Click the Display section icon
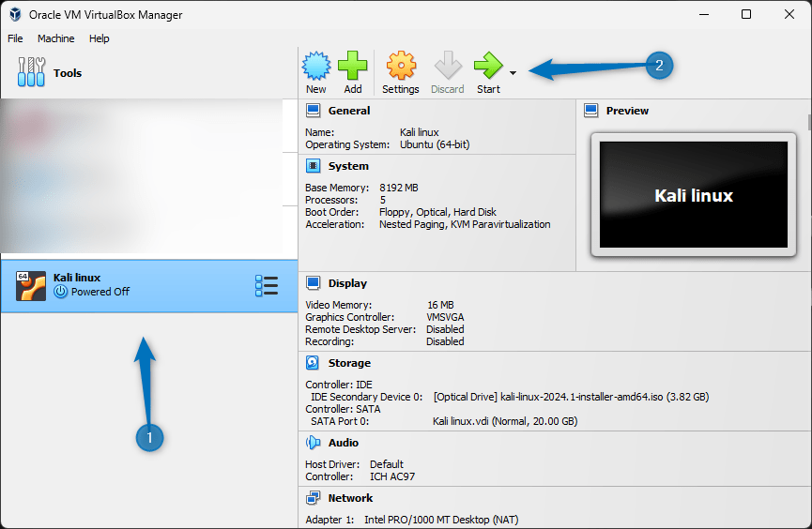 click(x=313, y=283)
